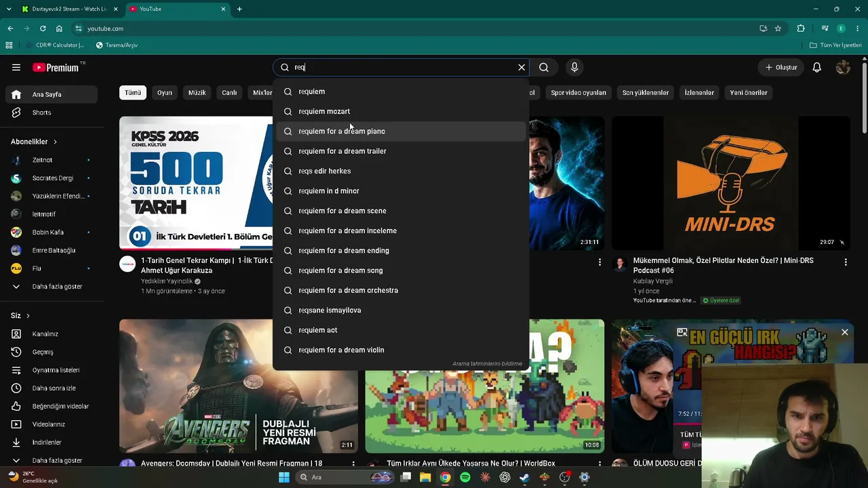Expand the Siz section arrow
Viewport: 868px width, 488px height.
coord(27,316)
